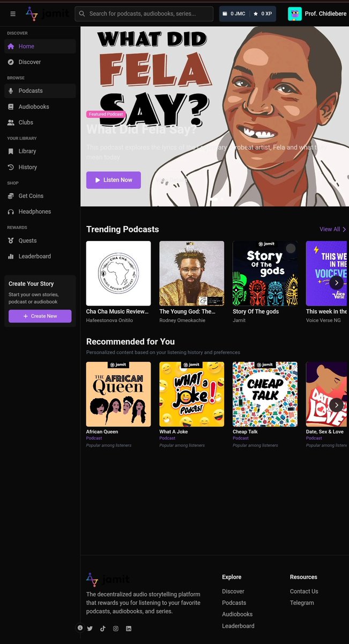Screen dimensions: 349x644
Task: Open This week in the Voiceverse cover
Action: coord(326,274)
